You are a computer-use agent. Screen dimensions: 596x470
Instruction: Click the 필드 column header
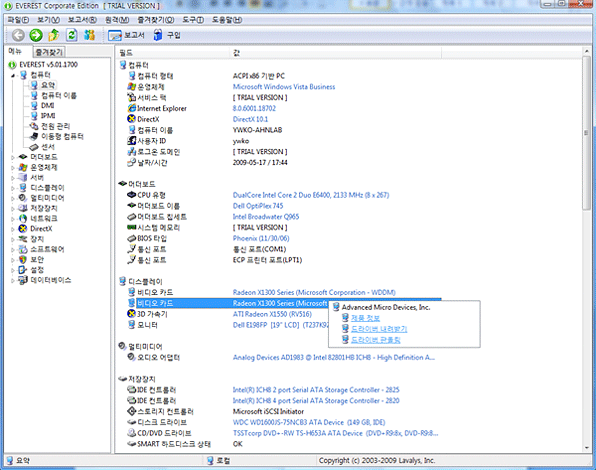173,53
